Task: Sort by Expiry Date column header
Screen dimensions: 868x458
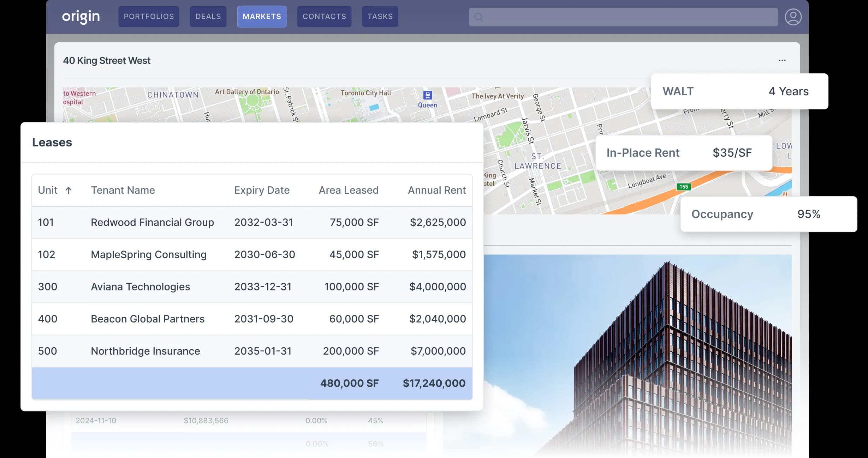Action: click(262, 190)
